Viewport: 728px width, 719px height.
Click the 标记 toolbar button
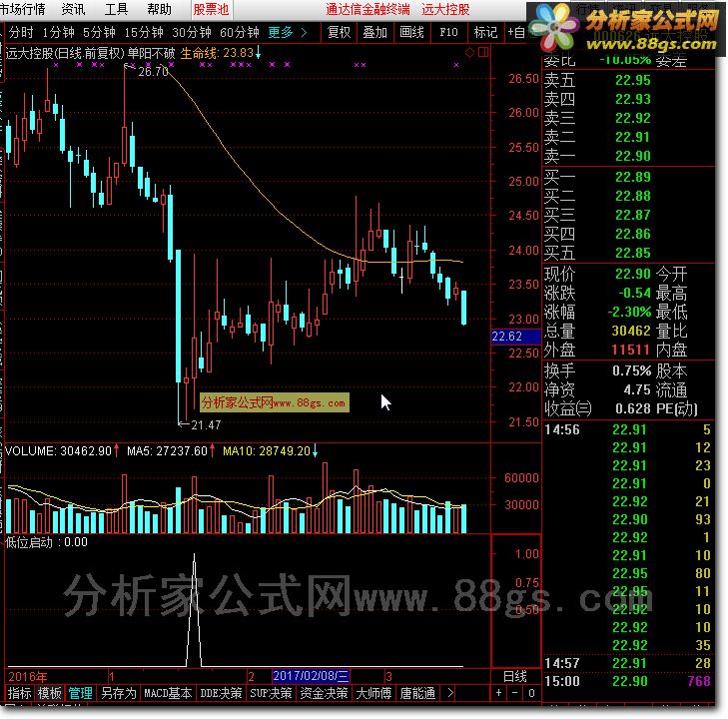[485, 33]
